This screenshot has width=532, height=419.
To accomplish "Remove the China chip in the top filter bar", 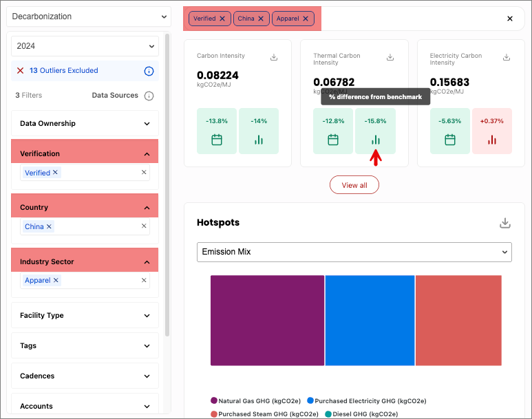I will 261,19.
